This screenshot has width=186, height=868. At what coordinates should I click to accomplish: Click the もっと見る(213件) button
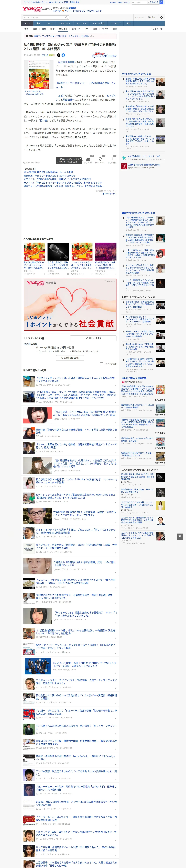(70, 358)
